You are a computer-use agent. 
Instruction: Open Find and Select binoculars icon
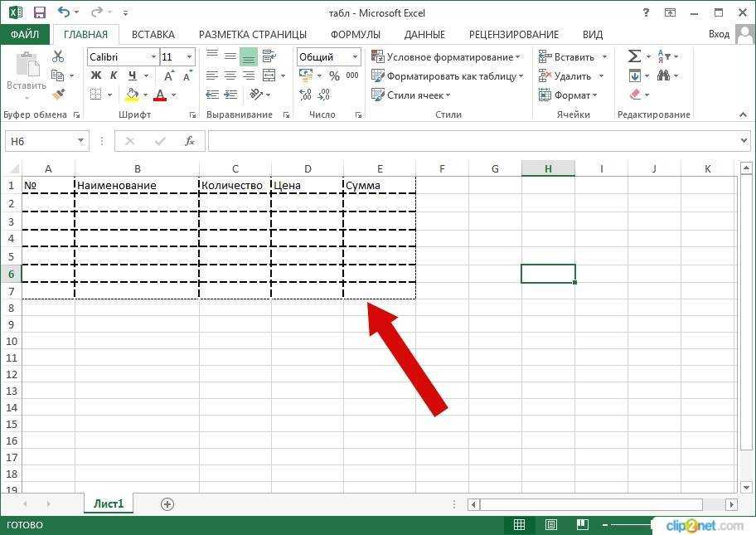tap(664, 75)
